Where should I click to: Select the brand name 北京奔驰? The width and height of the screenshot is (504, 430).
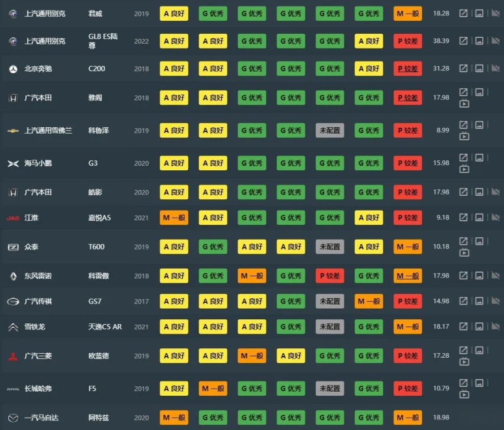[38, 69]
